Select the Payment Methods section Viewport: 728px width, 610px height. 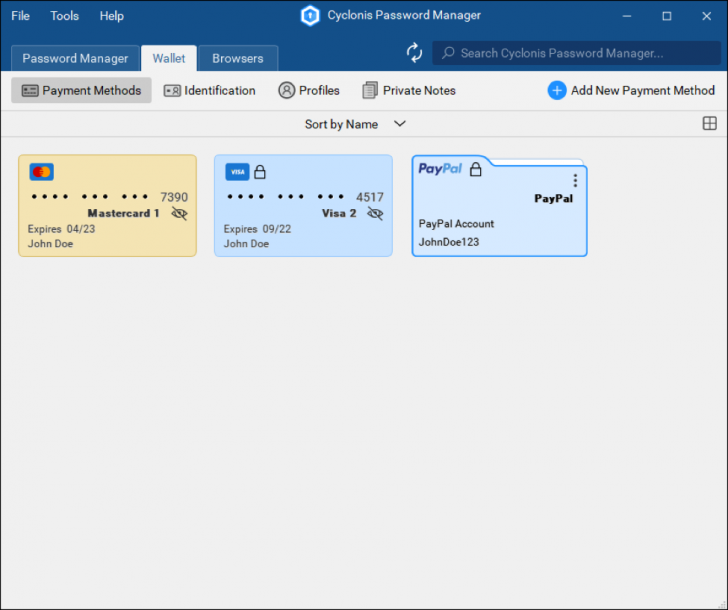pyautogui.click(x=81, y=90)
